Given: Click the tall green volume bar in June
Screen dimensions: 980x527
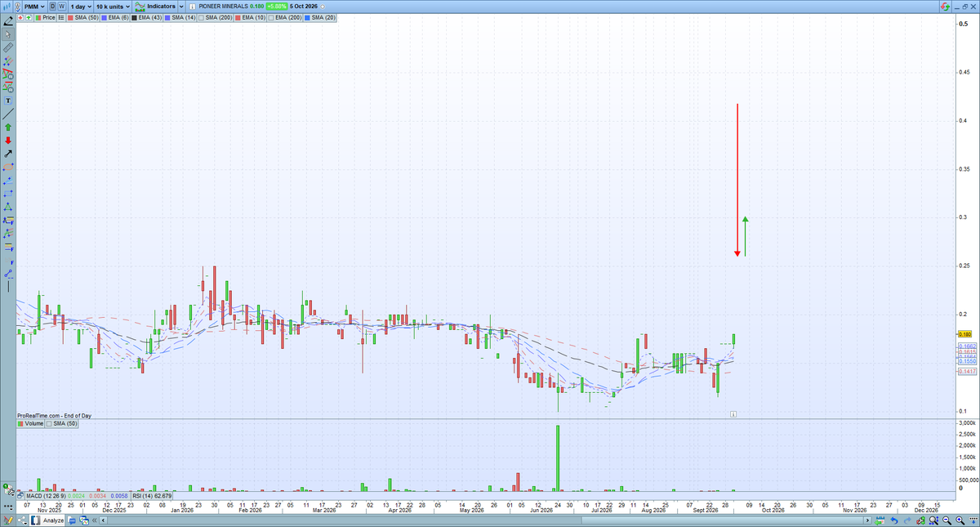Looking at the screenshot, I should point(558,457).
